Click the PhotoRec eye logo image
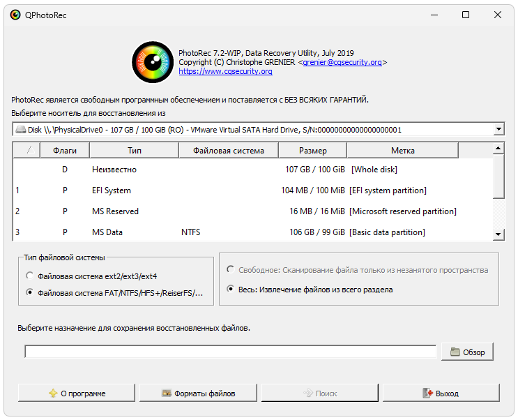Screen dimensions: 518x420 [153, 61]
